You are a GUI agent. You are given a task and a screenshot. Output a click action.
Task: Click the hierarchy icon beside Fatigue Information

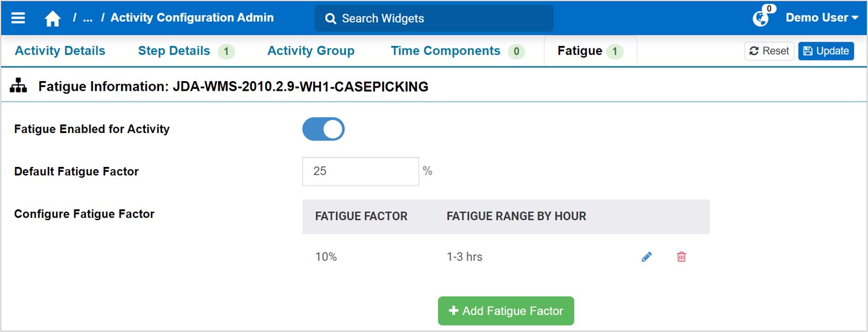point(19,86)
